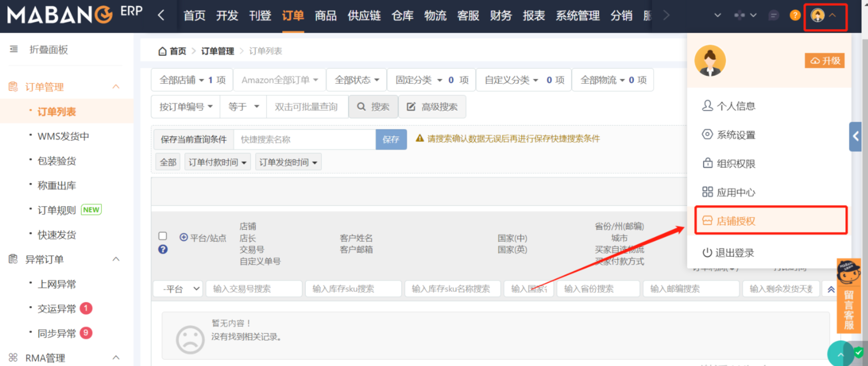Open the user avatar menu in top bar
The image size is (868, 366).
click(818, 16)
